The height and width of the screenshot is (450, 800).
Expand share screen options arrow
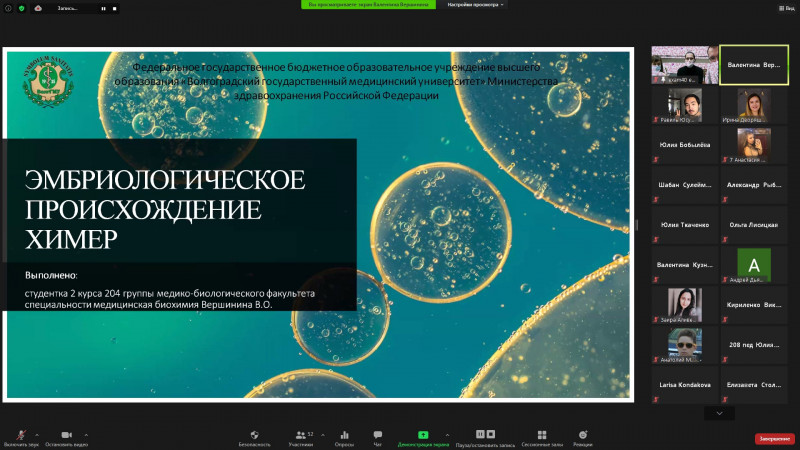click(x=447, y=435)
